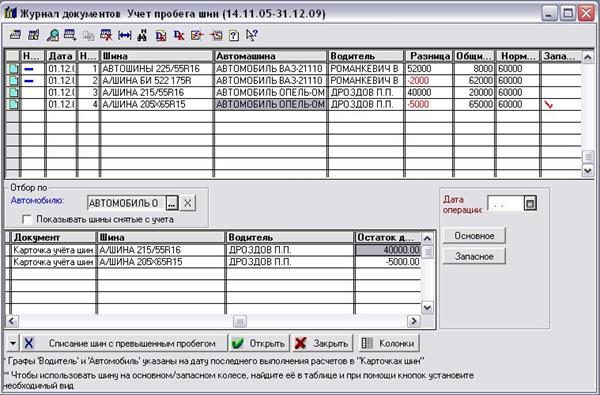
Task: Select cell 'А/ШИНА БИ 522 175R'
Action: pyautogui.click(x=156, y=81)
